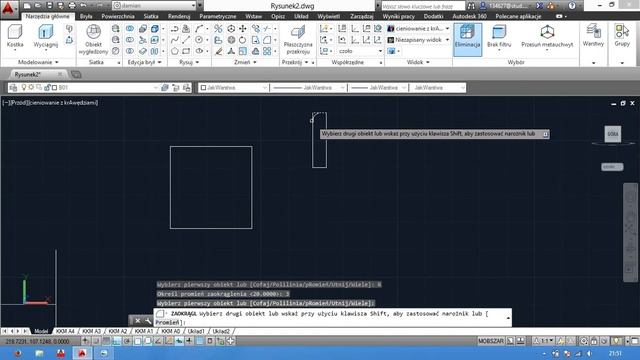Expand the Zmień panel
The height and width of the screenshot is (360, 640).
click(x=245, y=62)
